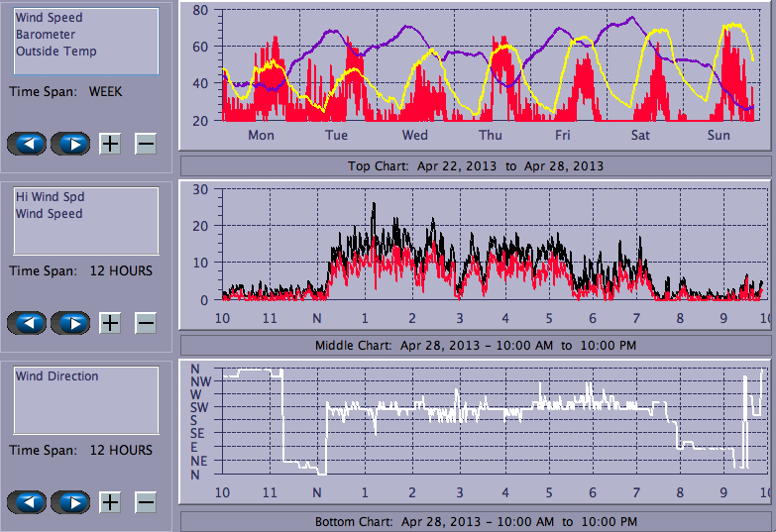Advance the middle chart forward in time
This screenshot has width=776, height=532.
click(x=70, y=323)
